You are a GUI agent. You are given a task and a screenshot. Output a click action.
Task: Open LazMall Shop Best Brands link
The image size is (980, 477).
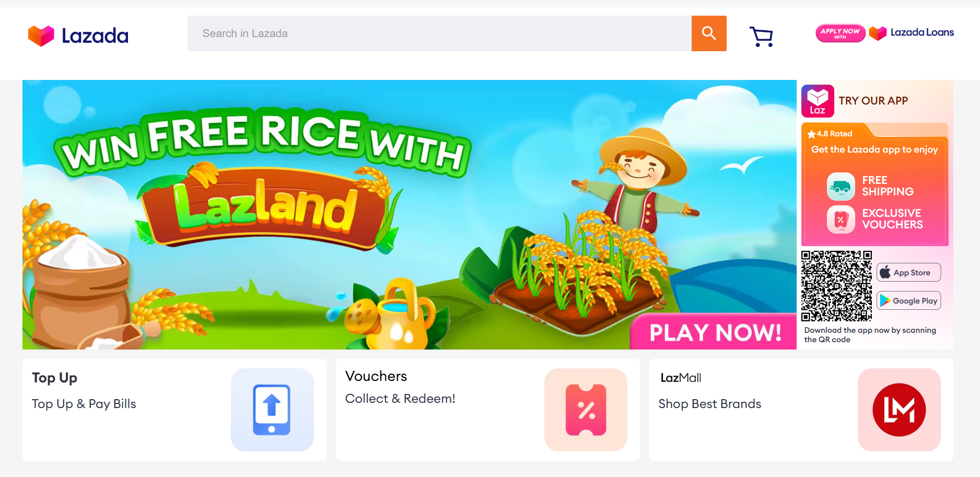pos(709,404)
